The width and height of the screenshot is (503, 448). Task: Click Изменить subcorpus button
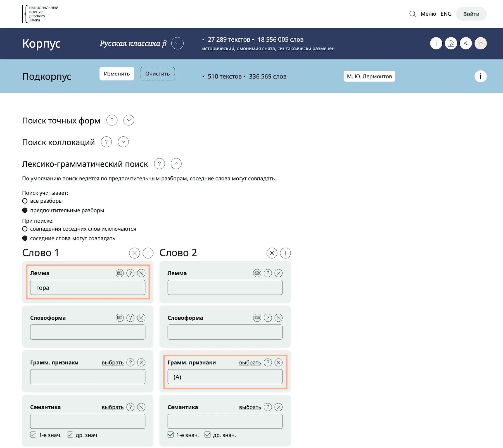point(117,74)
